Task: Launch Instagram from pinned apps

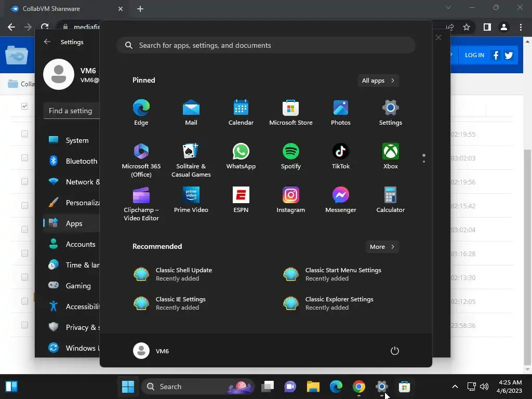Action: pos(291,200)
